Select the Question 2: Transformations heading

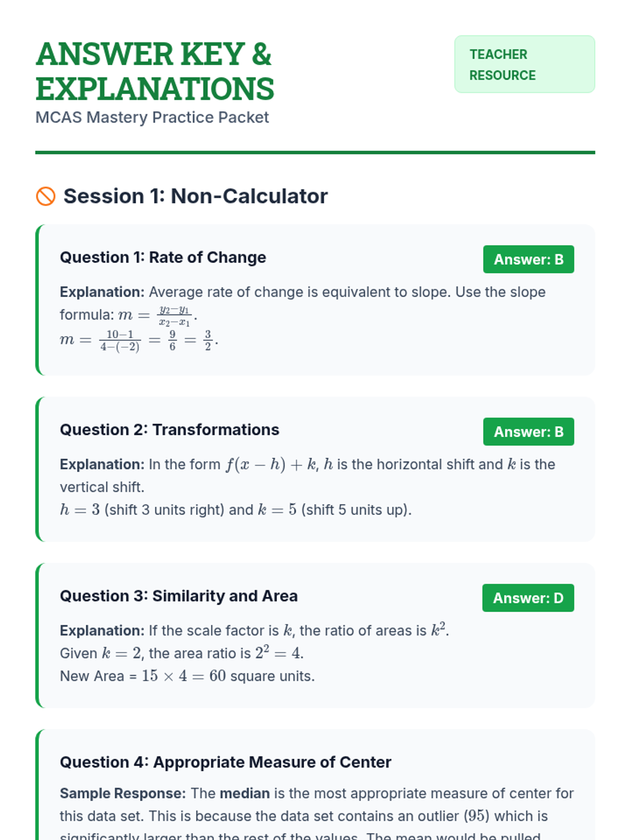point(169,429)
